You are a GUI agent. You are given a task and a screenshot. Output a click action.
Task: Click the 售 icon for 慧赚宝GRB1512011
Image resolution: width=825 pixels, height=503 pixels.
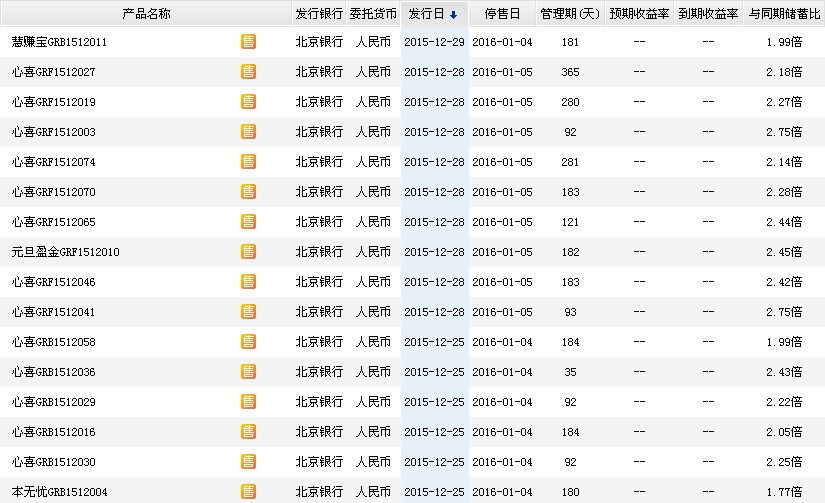coord(248,42)
